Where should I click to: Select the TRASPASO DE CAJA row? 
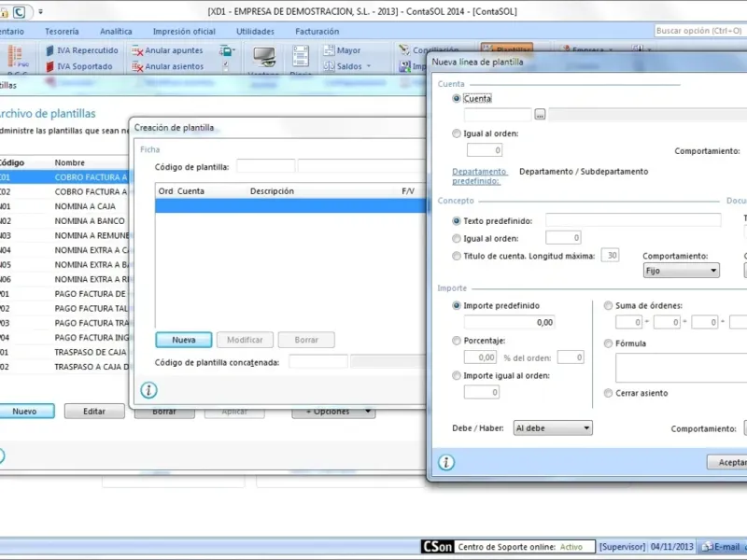[x=64, y=353]
